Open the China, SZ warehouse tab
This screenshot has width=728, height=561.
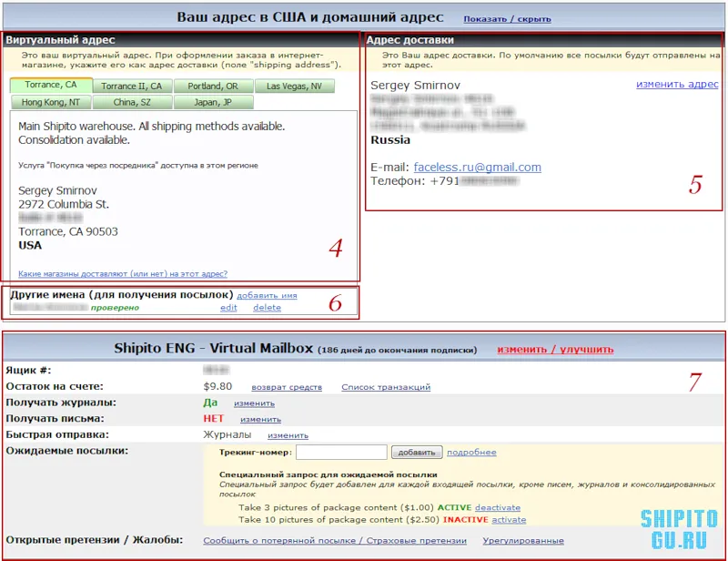click(x=132, y=102)
